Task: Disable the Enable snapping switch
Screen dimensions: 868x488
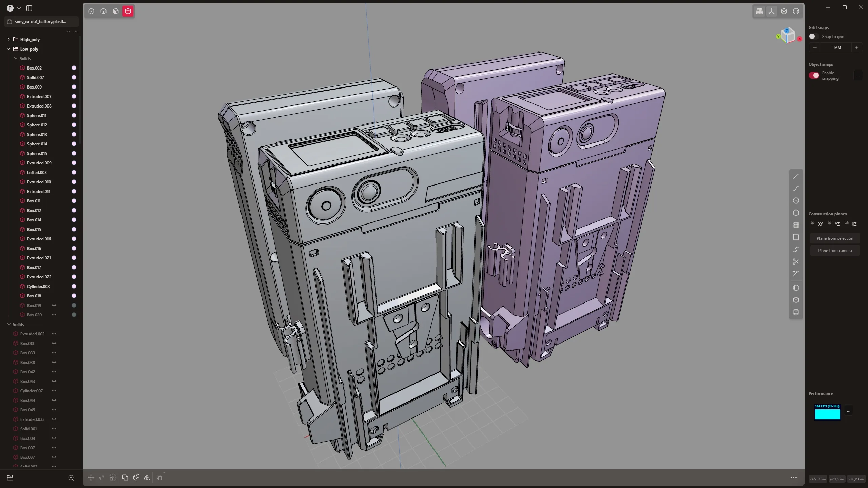Action: pos(814,75)
